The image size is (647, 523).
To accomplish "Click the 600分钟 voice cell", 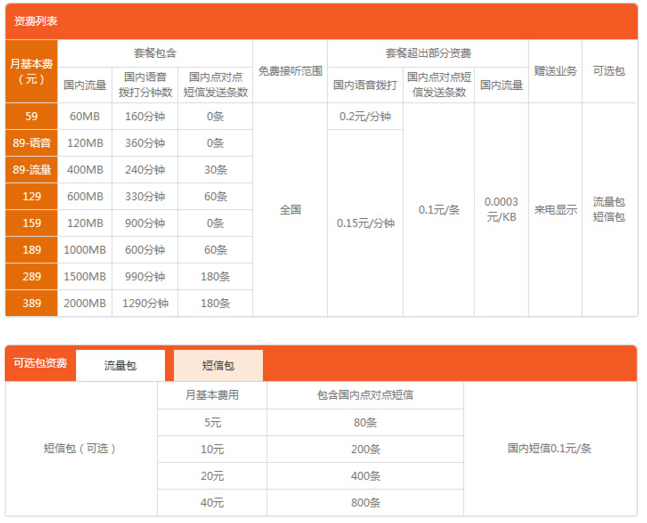I will pos(145,250).
